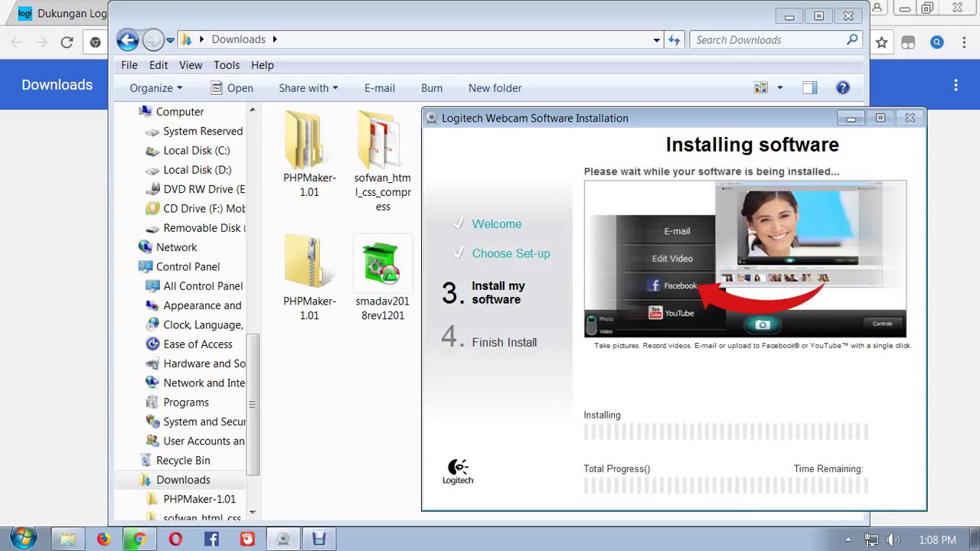Click the webcam software preview image
The image size is (980, 551).
745,259
